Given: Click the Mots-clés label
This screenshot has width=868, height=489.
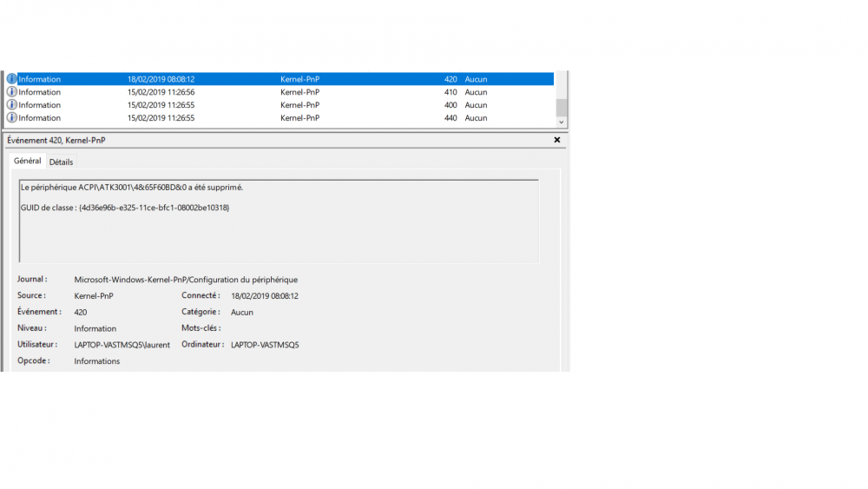Looking at the screenshot, I should (x=201, y=327).
